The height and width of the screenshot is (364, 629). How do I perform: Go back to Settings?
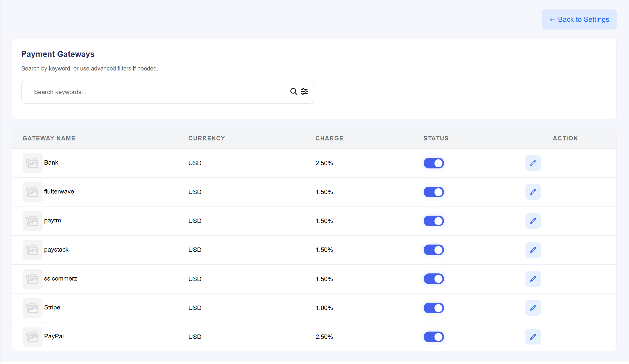579,19
